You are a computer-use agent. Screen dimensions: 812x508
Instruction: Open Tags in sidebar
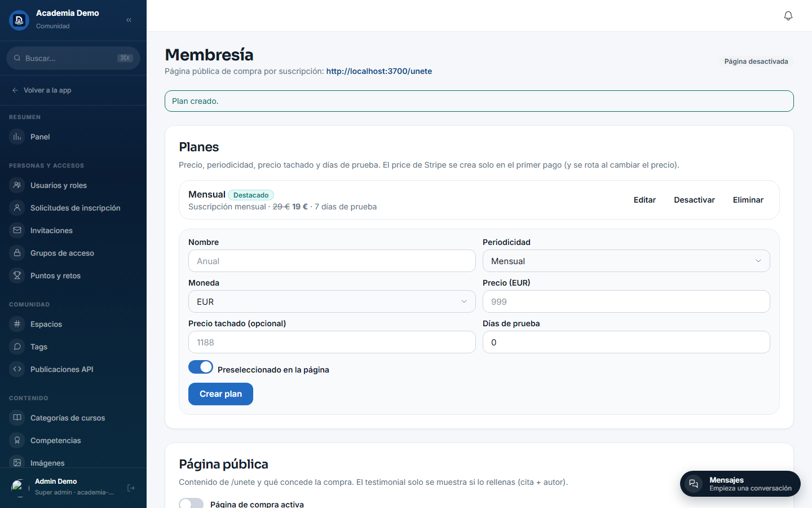point(73,347)
